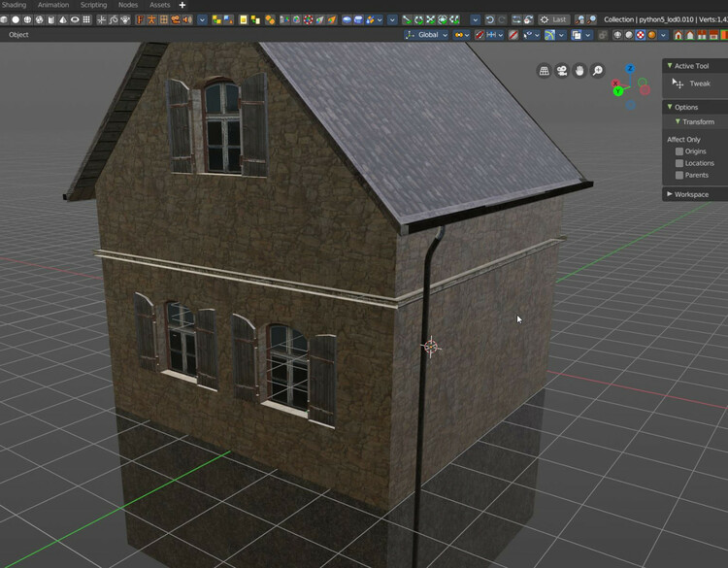Toggle snapping magnet off icon

[480, 35]
